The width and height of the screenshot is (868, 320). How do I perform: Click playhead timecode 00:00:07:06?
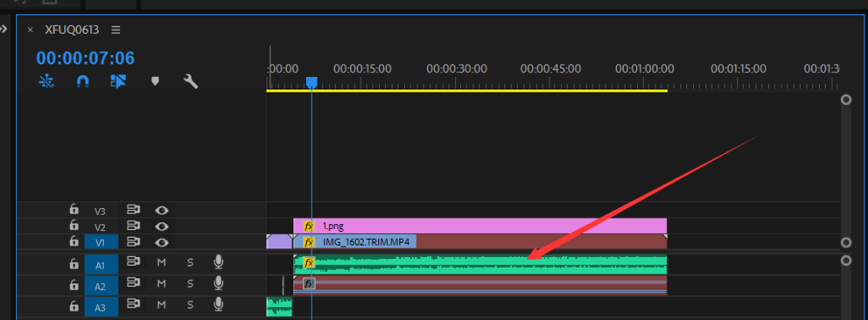pyautogui.click(x=86, y=58)
